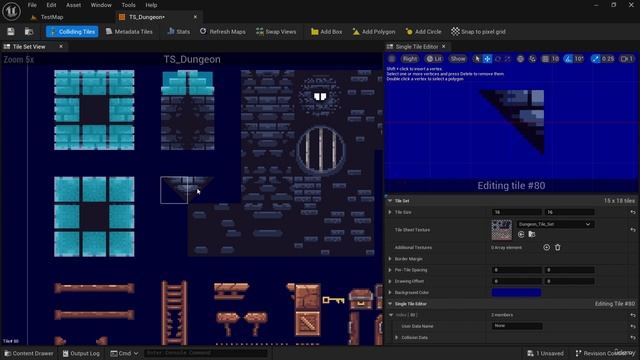Click the User Data Name field
The height and width of the screenshot is (360, 640).
click(517, 326)
